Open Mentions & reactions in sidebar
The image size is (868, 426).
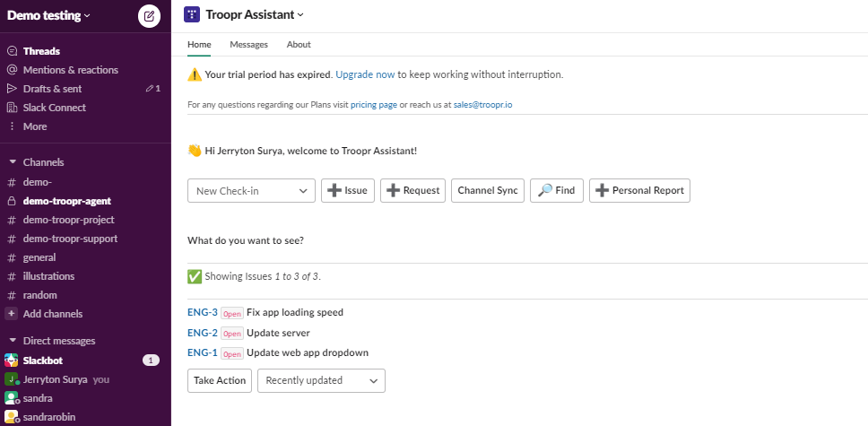click(70, 70)
